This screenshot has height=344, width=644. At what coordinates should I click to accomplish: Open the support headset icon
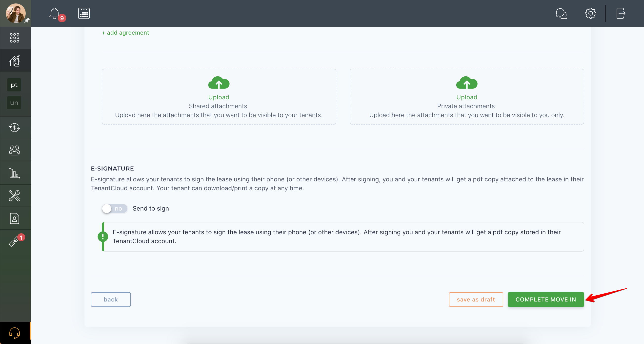pos(15,333)
